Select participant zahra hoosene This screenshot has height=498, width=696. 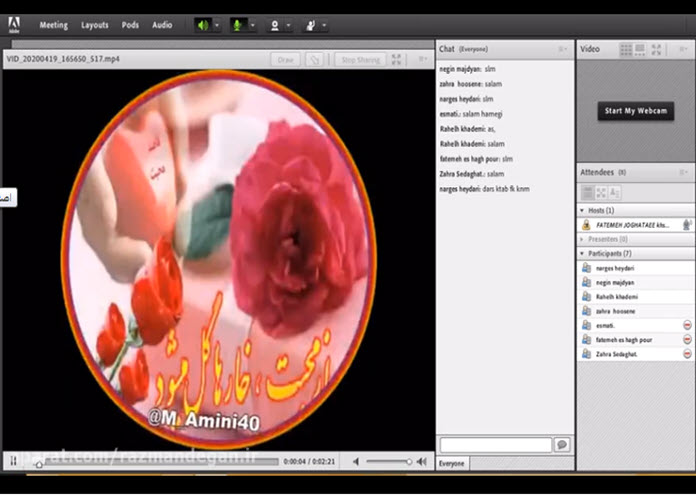[636, 311]
